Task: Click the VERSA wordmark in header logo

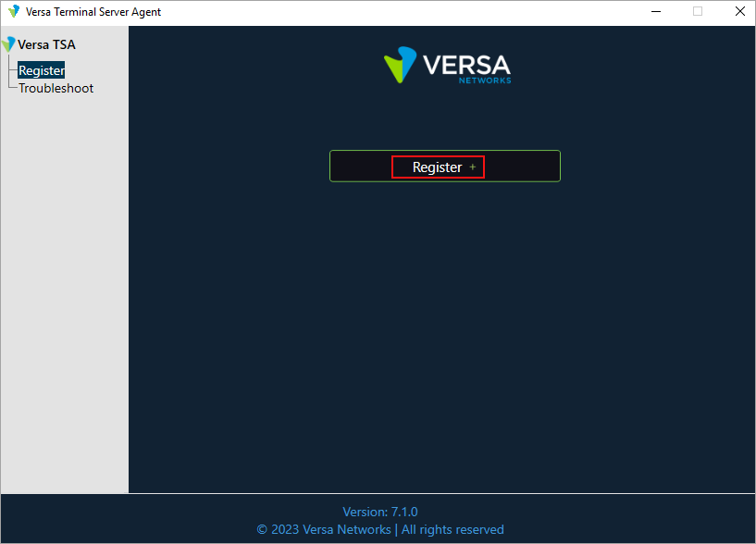Action: 466,65
